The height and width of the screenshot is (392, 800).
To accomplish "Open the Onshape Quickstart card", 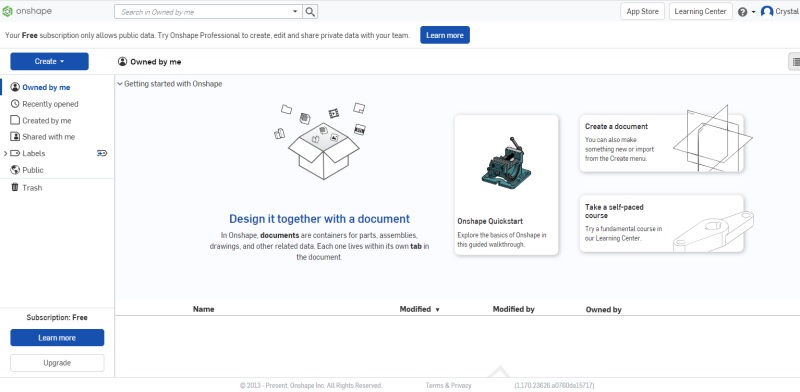I will [x=506, y=185].
